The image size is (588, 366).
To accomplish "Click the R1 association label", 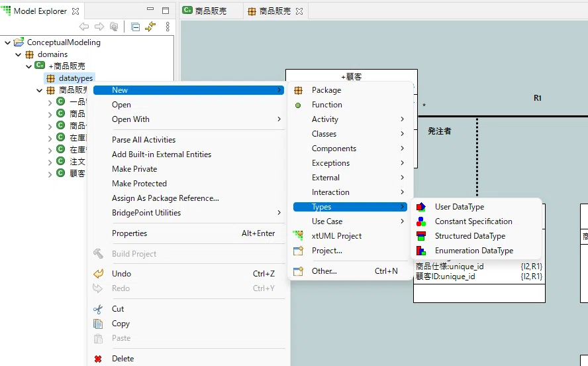I will 538,98.
